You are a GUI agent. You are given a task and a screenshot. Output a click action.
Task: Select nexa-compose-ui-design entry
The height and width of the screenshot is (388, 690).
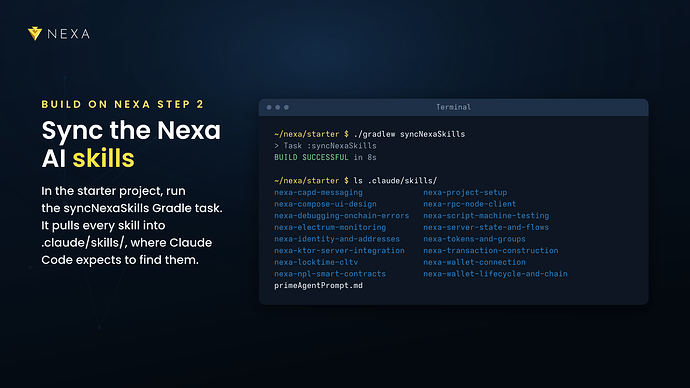tap(325, 204)
